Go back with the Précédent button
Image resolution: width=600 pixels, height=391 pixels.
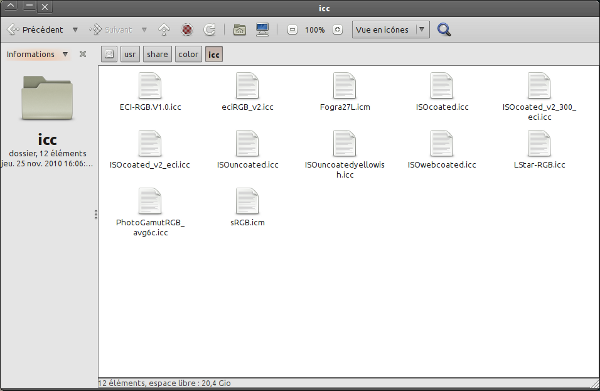[35, 30]
